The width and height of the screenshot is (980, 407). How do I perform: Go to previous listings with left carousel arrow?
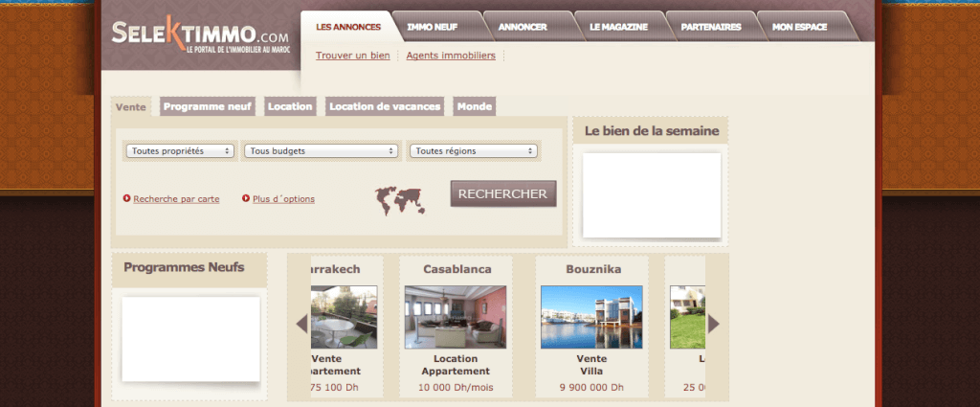[x=301, y=324]
